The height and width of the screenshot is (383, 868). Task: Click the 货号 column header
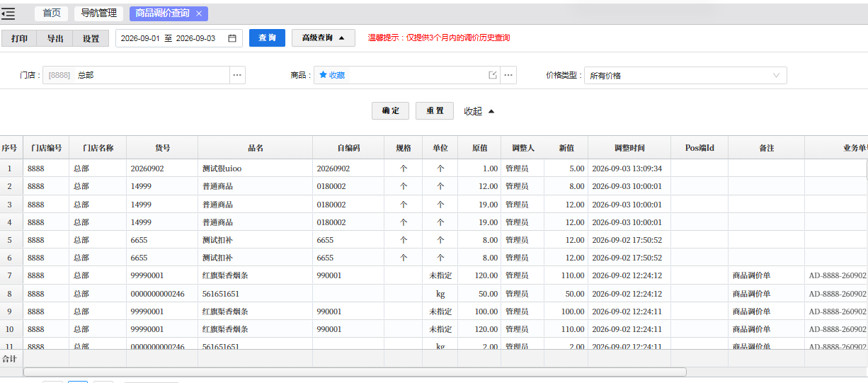(x=162, y=148)
